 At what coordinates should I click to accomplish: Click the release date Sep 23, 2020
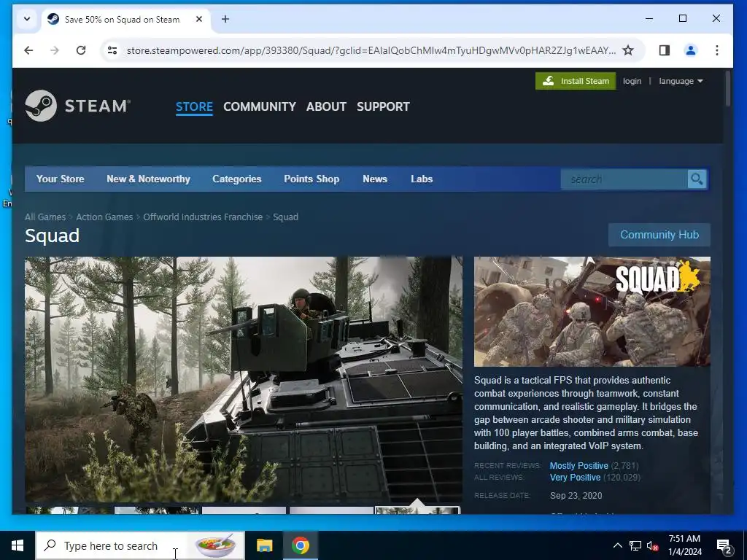point(576,496)
